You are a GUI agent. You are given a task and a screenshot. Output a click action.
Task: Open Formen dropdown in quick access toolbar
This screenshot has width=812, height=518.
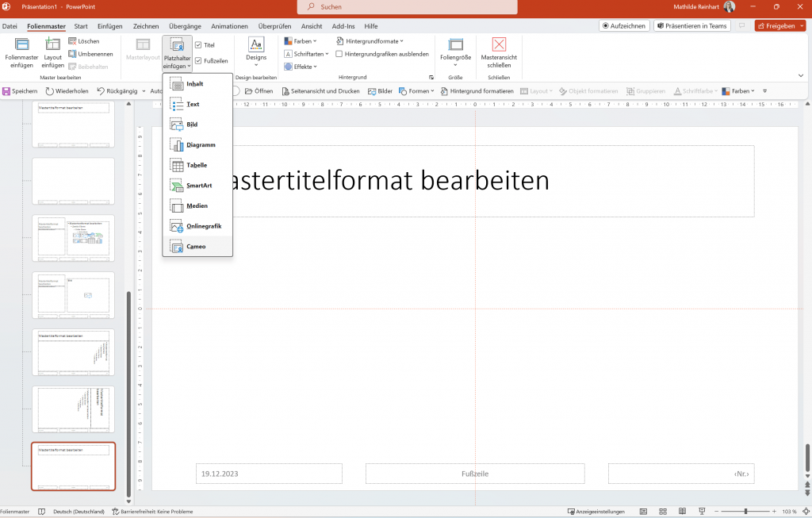(416, 91)
